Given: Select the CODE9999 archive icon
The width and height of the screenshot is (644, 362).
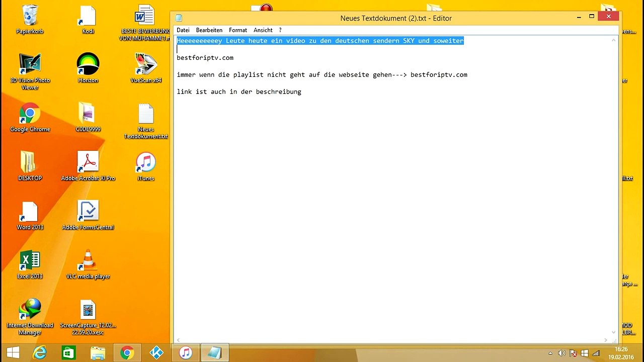Looking at the screenshot, I should tap(88, 117).
